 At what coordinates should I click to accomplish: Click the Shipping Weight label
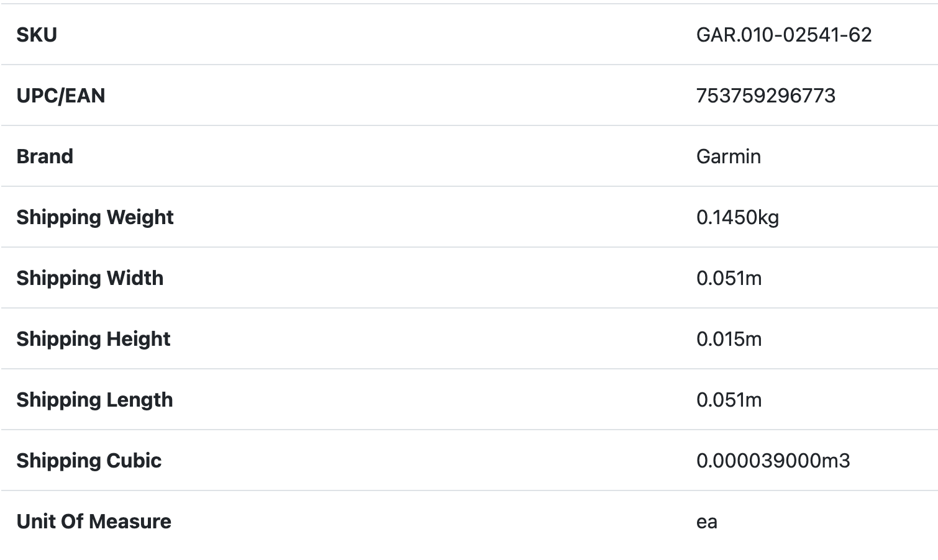(95, 217)
